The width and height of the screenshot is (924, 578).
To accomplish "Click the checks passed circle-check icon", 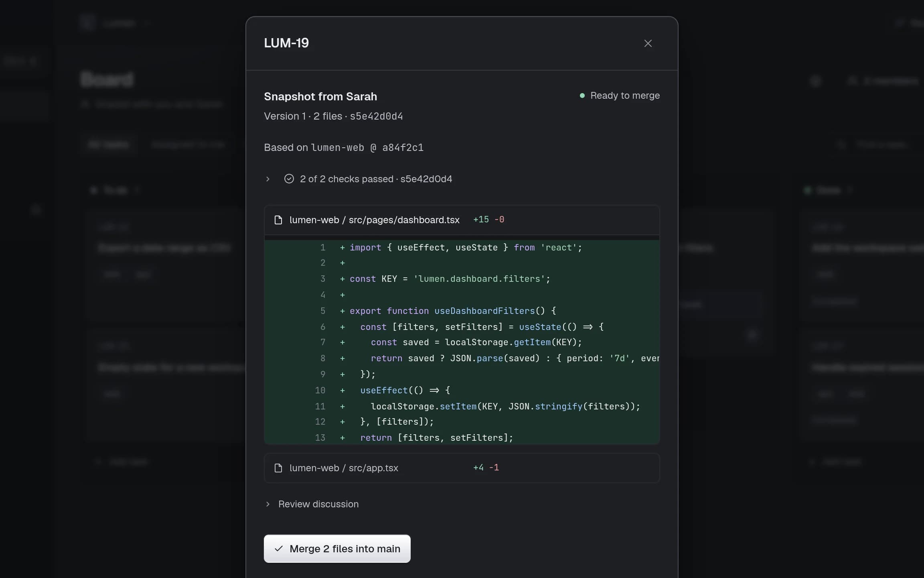I will (289, 179).
